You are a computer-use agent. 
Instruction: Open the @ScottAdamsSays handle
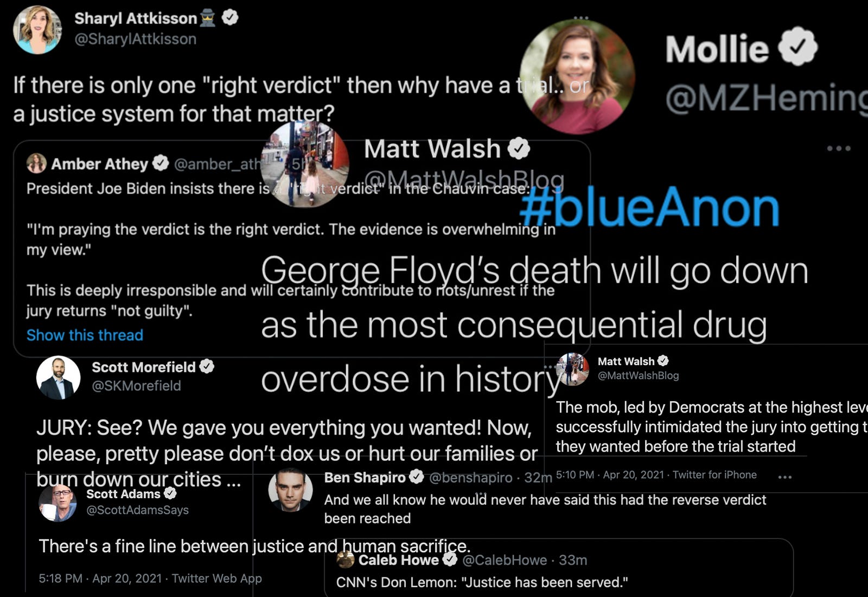click(137, 510)
